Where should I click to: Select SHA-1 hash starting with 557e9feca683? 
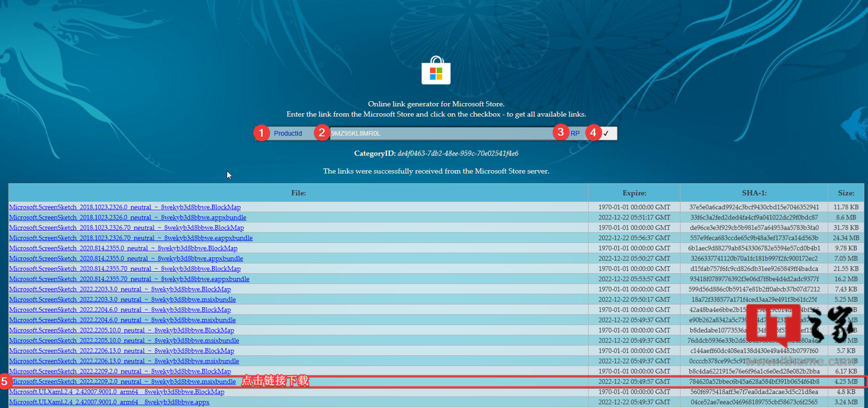[754, 238]
